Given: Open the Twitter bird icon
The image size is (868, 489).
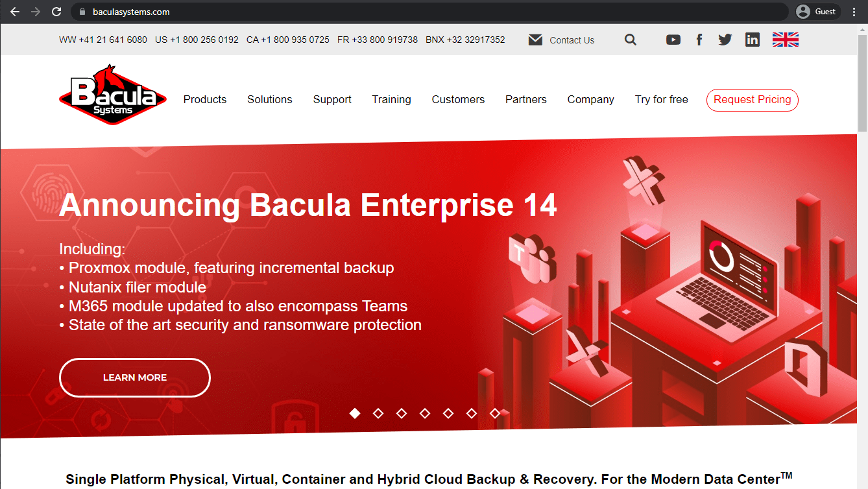Looking at the screenshot, I should (725, 40).
